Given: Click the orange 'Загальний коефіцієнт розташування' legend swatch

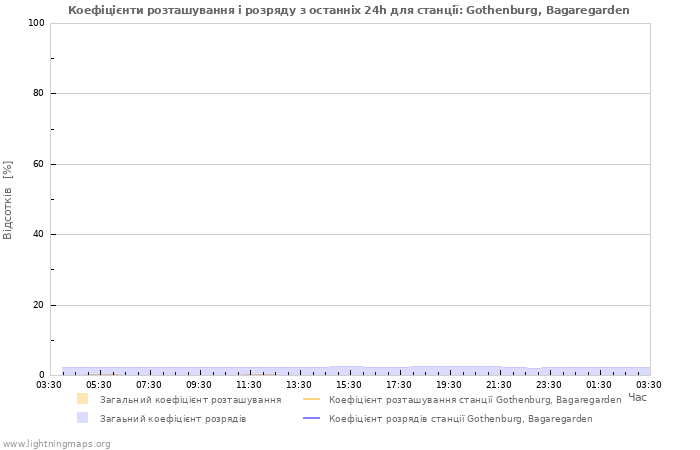Looking at the screenshot, I should click(83, 399).
